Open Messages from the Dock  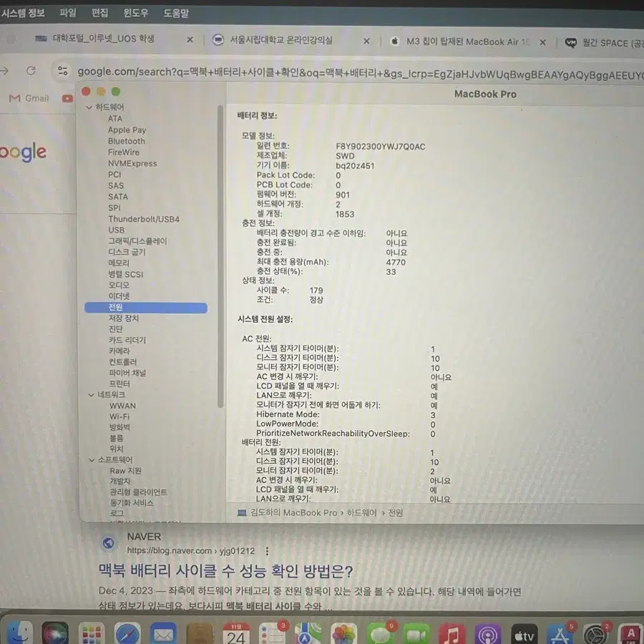[x=381, y=634]
